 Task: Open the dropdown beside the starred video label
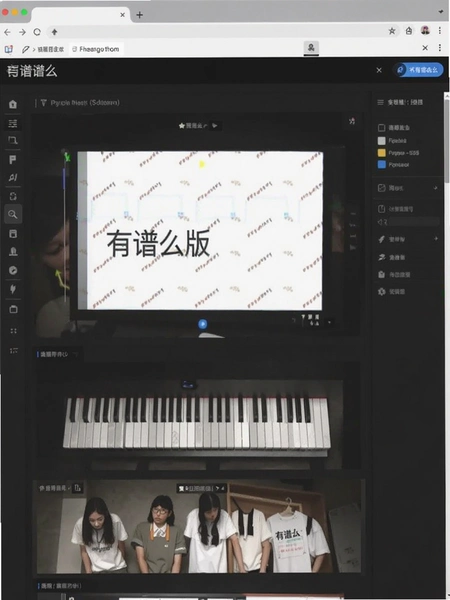click(x=215, y=126)
